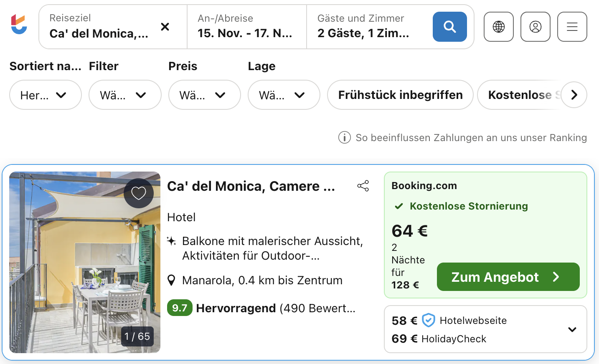Clear the Reiseziel destination field
This screenshot has width=599, height=364.
[165, 27]
